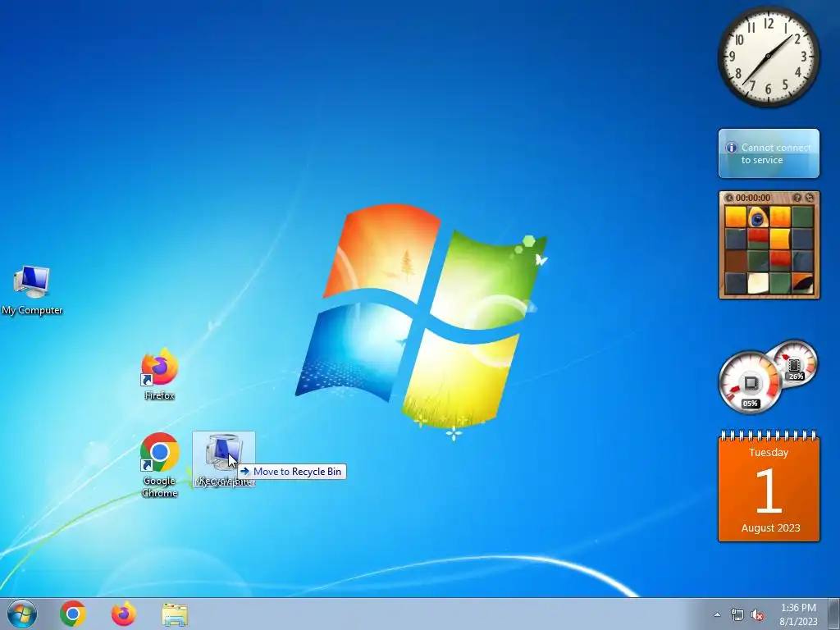Click the 'Google Chrome' icon label
The width and height of the screenshot is (840, 630).
pos(159,487)
